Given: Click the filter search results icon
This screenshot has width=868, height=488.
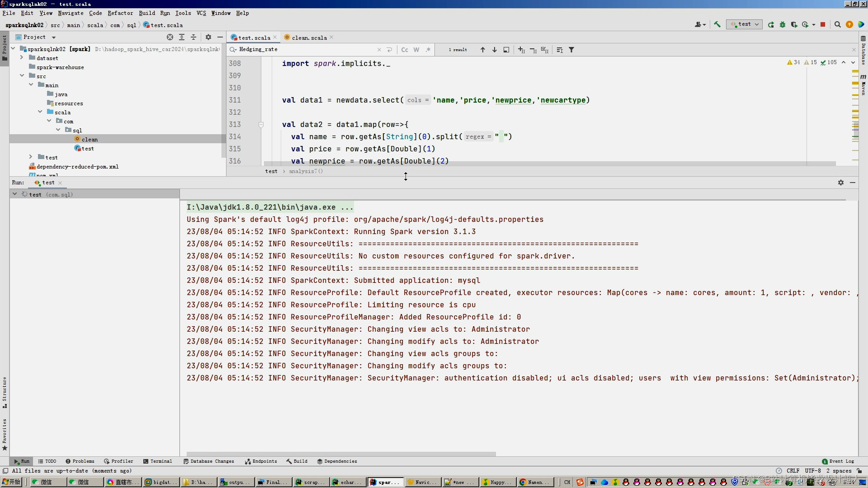Looking at the screenshot, I should click(571, 50).
